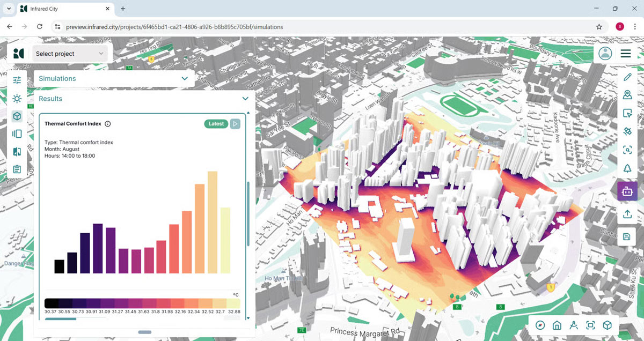The width and height of the screenshot is (644, 341).
Task: Click the home view icon
Action: pyautogui.click(x=557, y=325)
